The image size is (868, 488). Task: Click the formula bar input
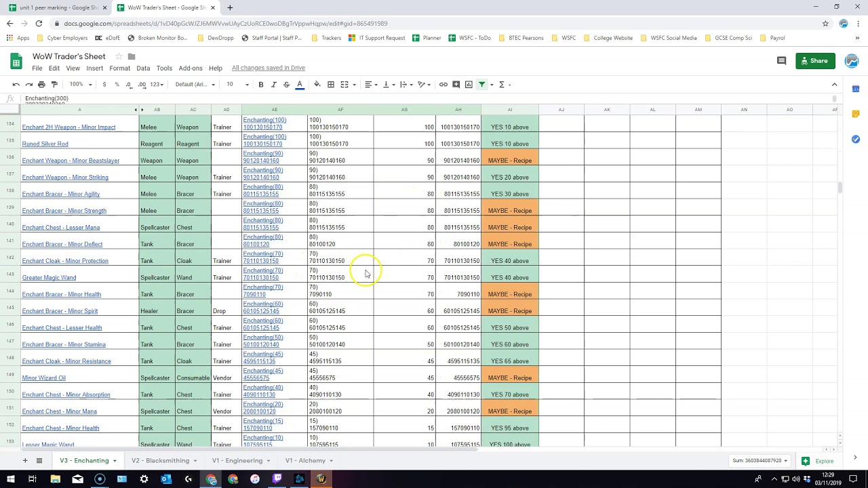point(427,99)
